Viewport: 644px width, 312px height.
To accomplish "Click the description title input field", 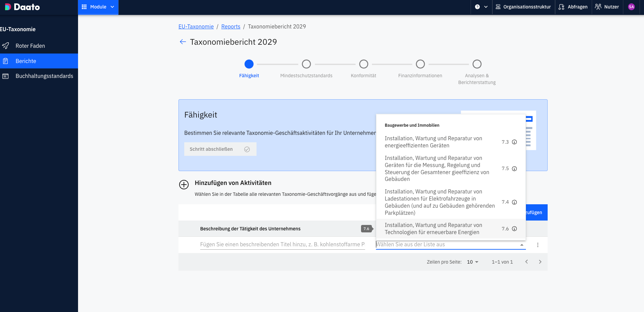I will pyautogui.click(x=282, y=245).
